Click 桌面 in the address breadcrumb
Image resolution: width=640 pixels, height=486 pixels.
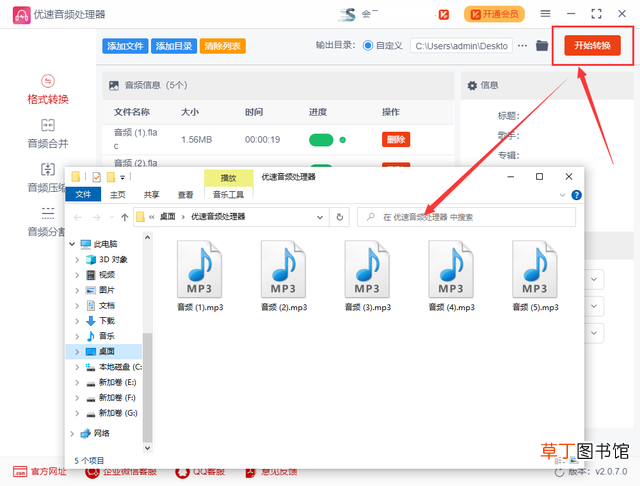[x=167, y=217]
